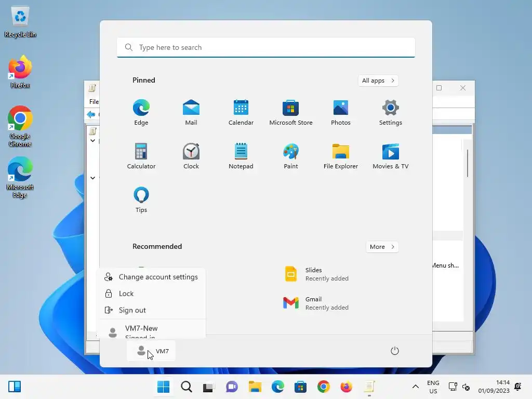Viewport: 532px width, 399px height.
Task: Collapse second tree node in background window
Action: 92,178
